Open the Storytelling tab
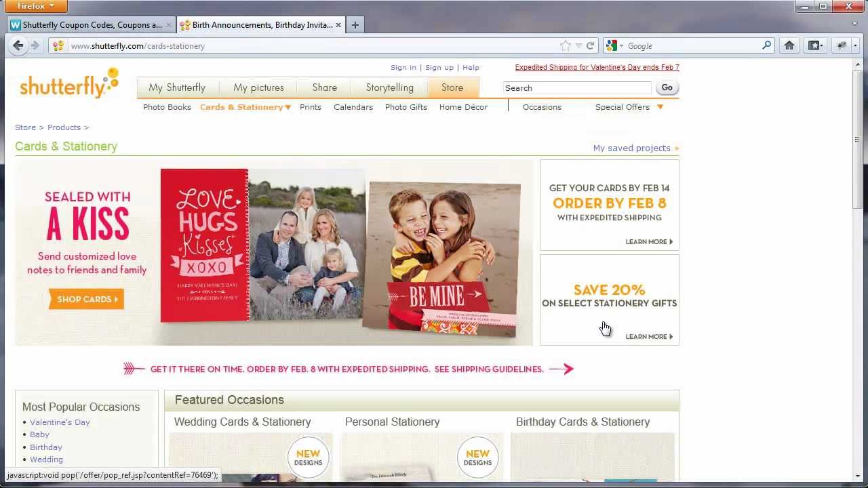Screen dimensions: 868x488 [x=389, y=87]
